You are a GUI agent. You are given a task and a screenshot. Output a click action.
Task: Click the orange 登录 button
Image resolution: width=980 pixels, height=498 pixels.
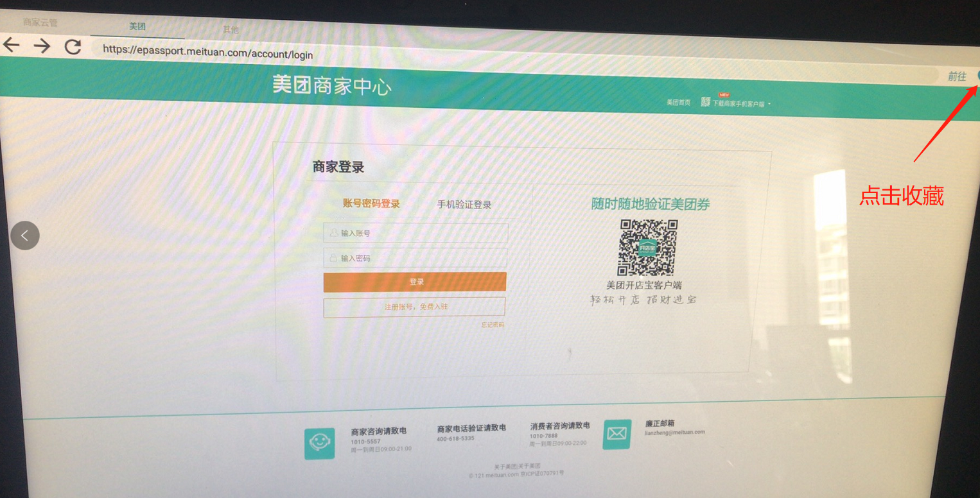click(415, 282)
